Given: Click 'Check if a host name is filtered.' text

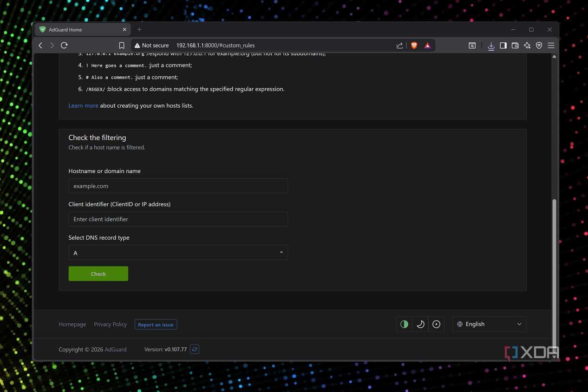Looking at the screenshot, I should click(x=107, y=148).
